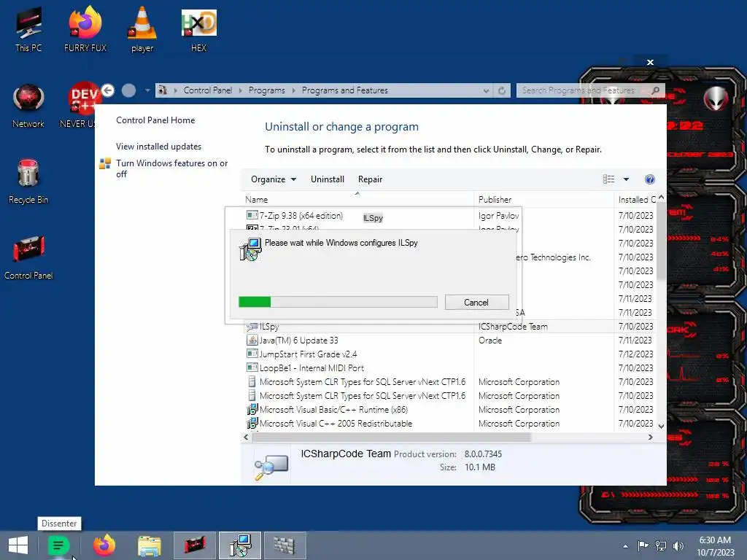The width and height of the screenshot is (747, 560).
Task: Click Programs and Features breadcrumb
Action: pos(345,90)
